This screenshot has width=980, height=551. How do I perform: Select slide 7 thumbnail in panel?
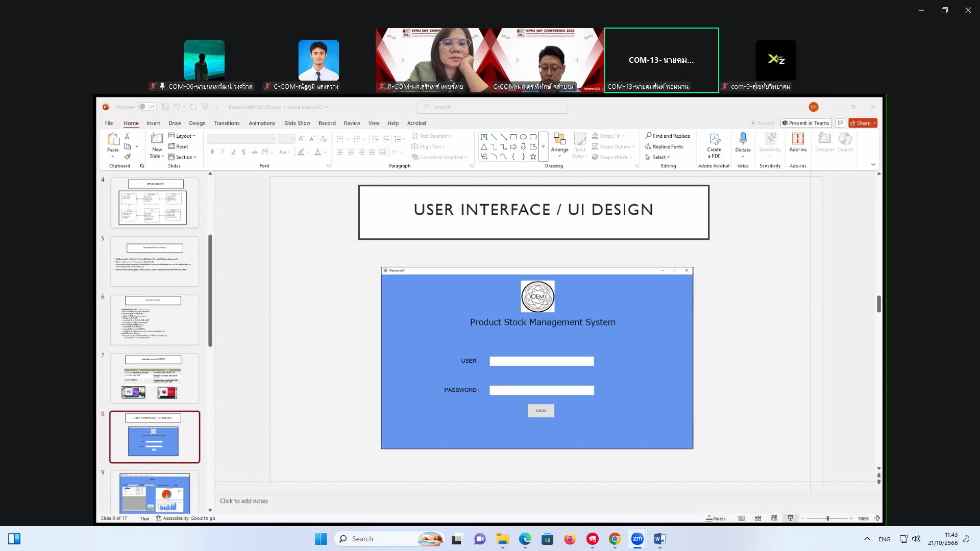point(155,378)
